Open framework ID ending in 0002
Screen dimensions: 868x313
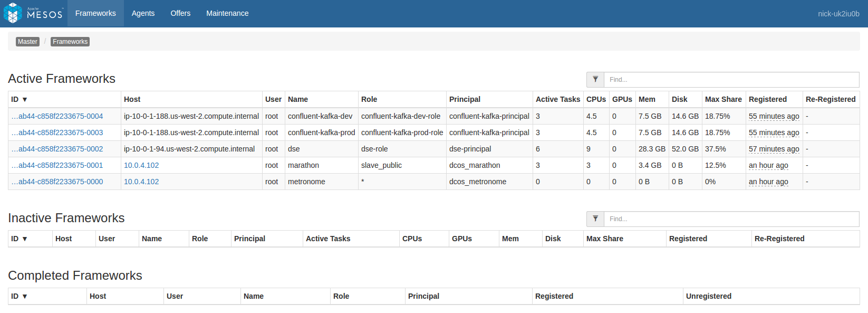pyautogui.click(x=57, y=149)
